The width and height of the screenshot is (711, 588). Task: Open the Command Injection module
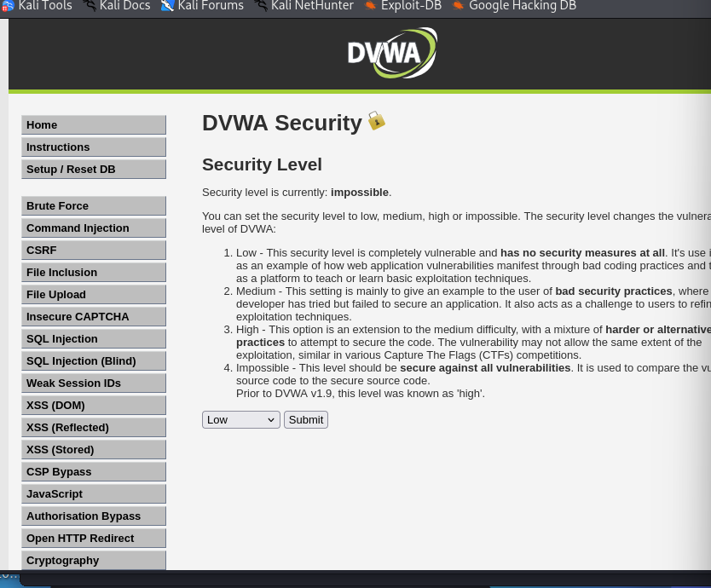tap(94, 228)
